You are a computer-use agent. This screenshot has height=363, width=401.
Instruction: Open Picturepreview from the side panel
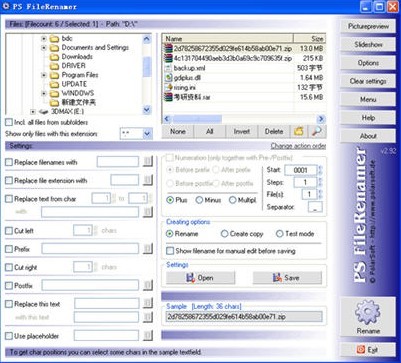(x=368, y=26)
